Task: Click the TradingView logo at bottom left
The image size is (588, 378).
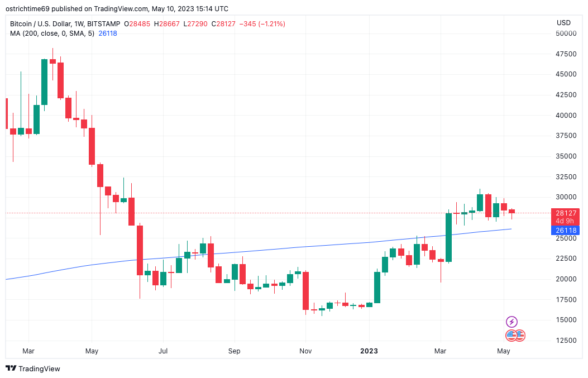Action: pos(33,369)
